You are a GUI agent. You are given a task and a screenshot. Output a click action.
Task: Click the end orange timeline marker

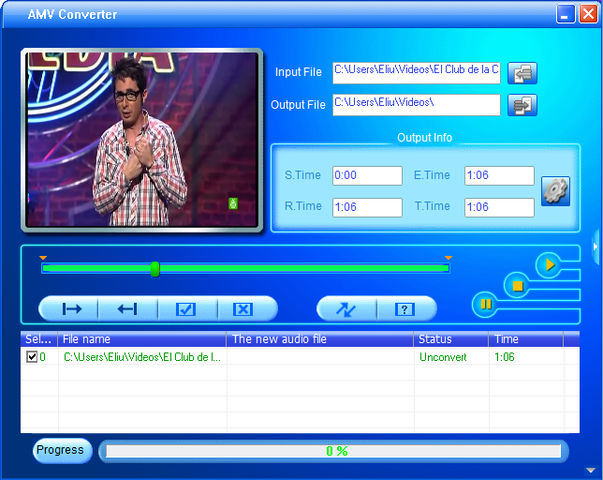click(448, 258)
